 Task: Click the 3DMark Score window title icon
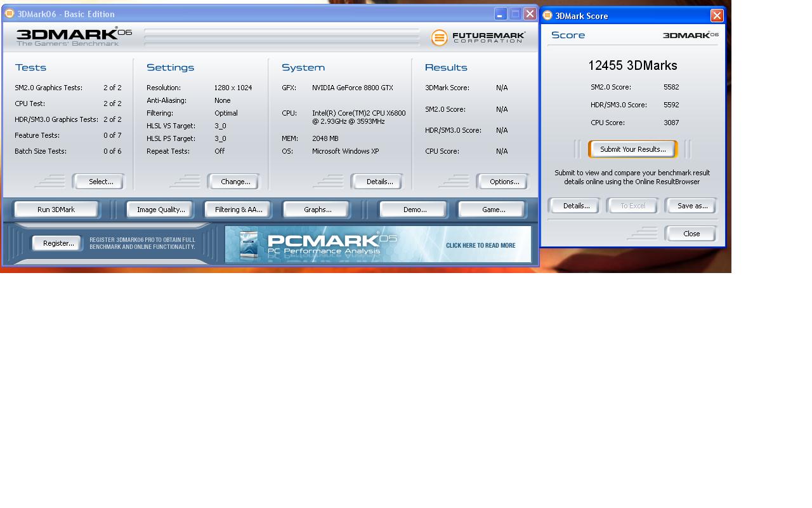click(x=547, y=15)
